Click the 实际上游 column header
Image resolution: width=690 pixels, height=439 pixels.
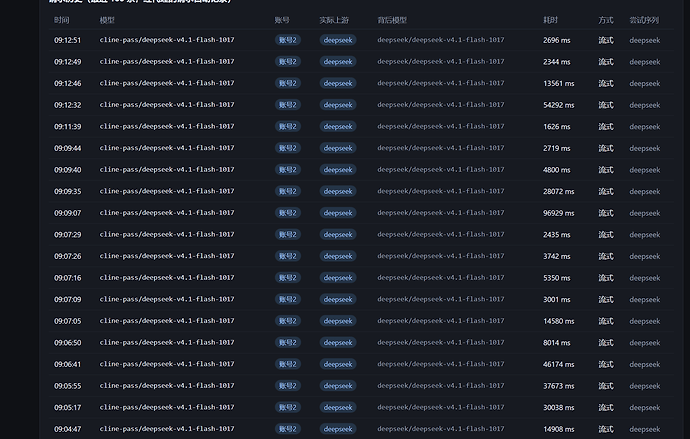(334, 20)
